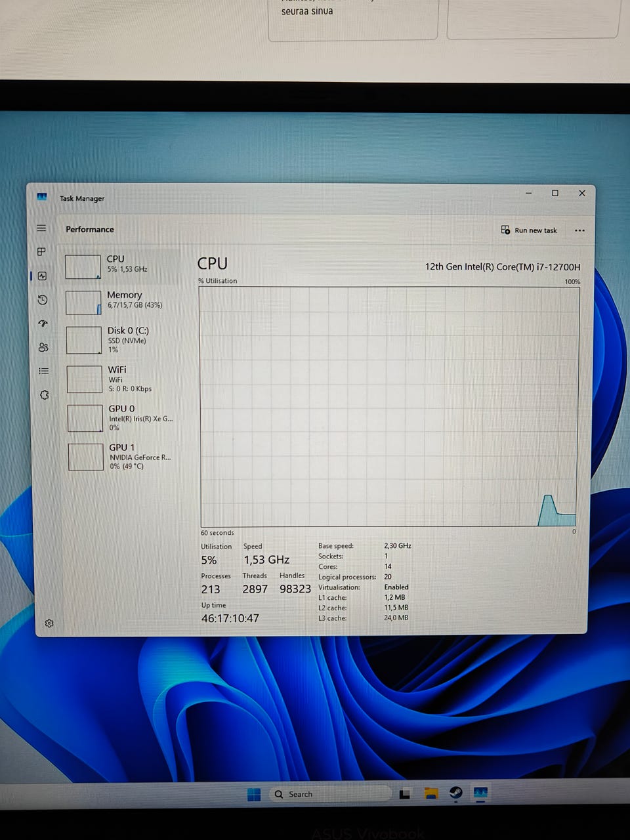Viewport: 630px width, 840px height.
Task: Open the Task Manager hamburger navigation menu
Action: click(41, 228)
